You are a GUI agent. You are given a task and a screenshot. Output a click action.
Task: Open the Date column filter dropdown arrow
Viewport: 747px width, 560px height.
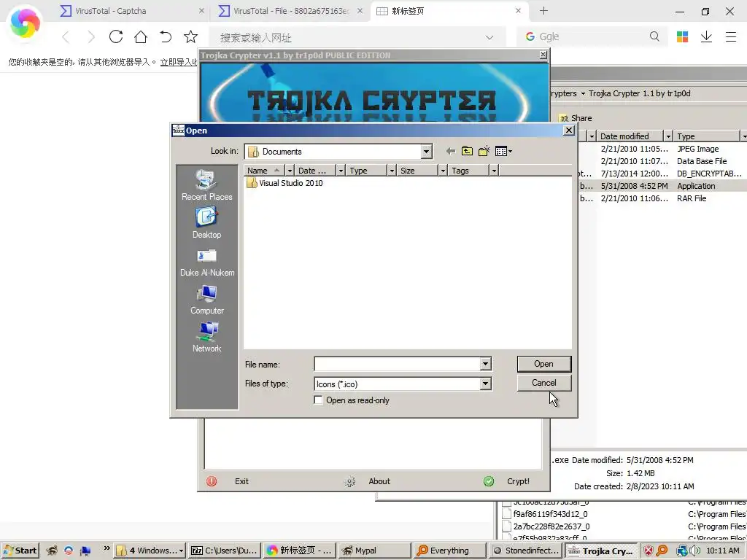pos(341,171)
